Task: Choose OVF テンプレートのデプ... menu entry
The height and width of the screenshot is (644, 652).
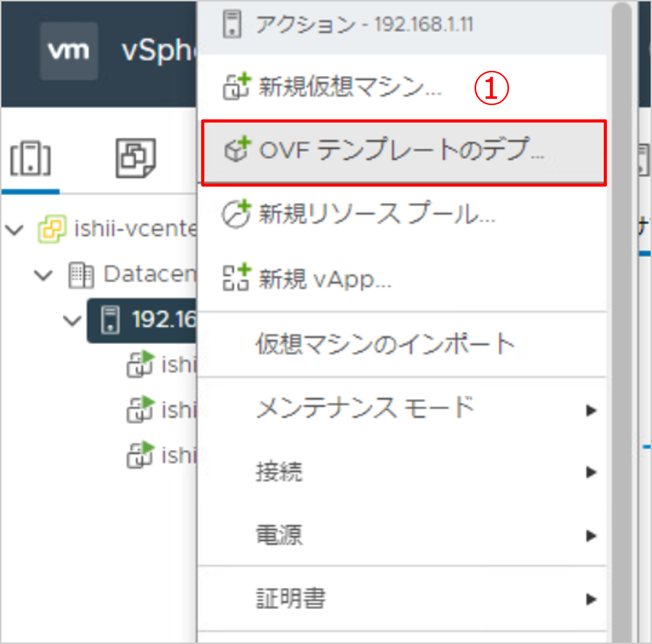Action: point(404,153)
